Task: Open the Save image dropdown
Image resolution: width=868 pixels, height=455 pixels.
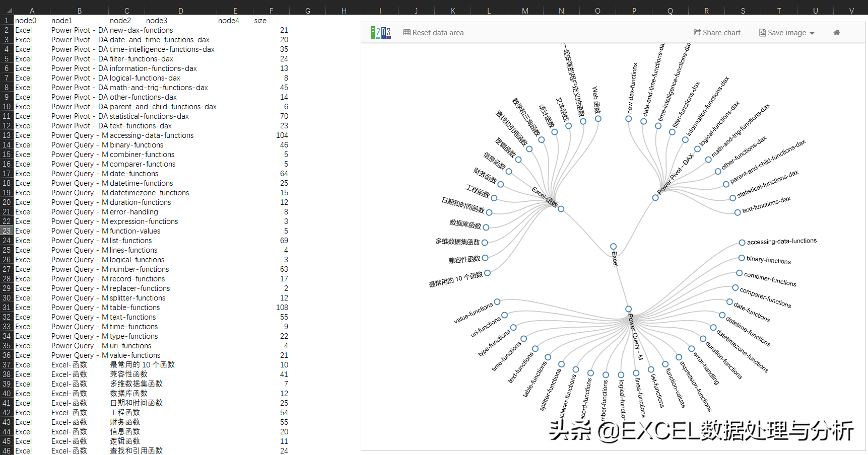Action: pos(787,33)
